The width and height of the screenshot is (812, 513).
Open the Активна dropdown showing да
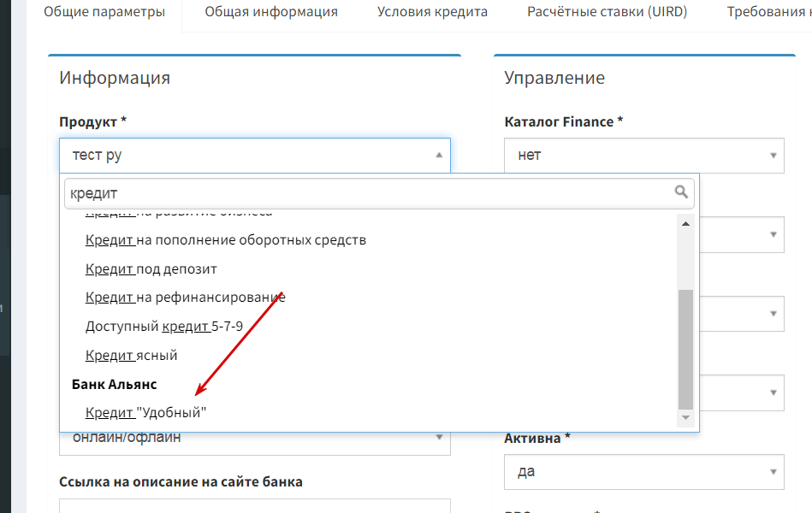click(x=643, y=472)
